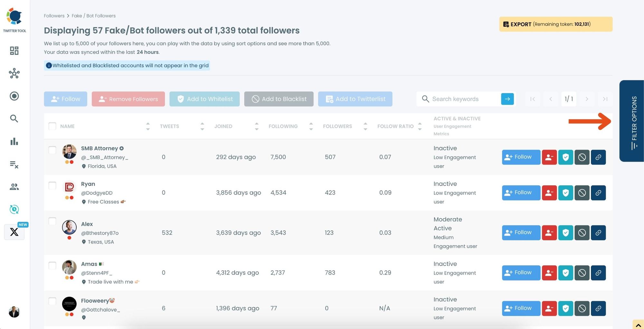This screenshot has height=329, width=644.
Task: Navigate to Followers breadcrumb link
Action: (x=54, y=15)
